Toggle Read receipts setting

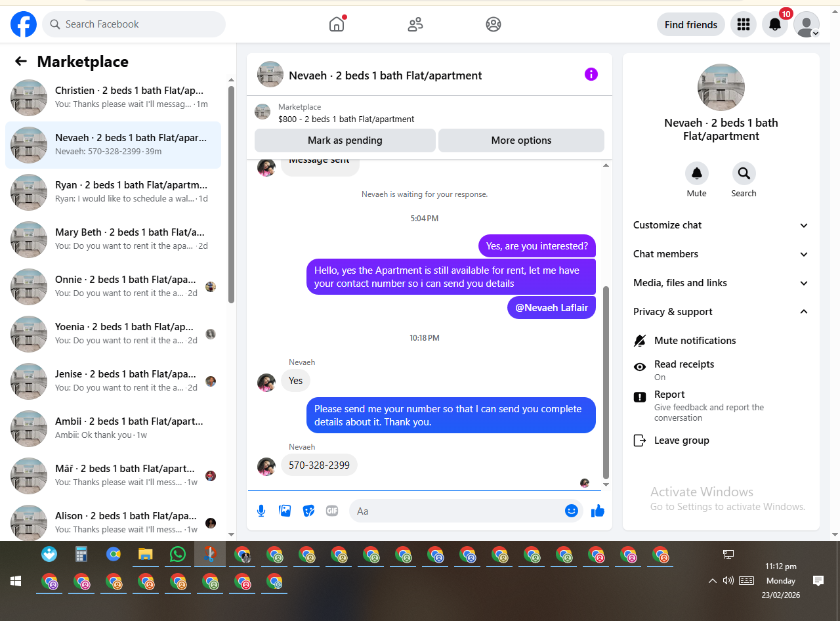(x=721, y=370)
